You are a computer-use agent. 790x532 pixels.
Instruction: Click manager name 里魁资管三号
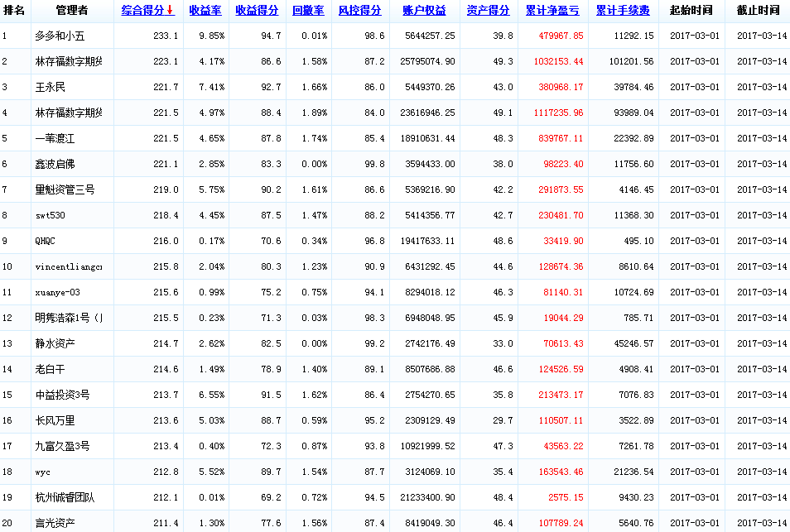(x=65, y=189)
